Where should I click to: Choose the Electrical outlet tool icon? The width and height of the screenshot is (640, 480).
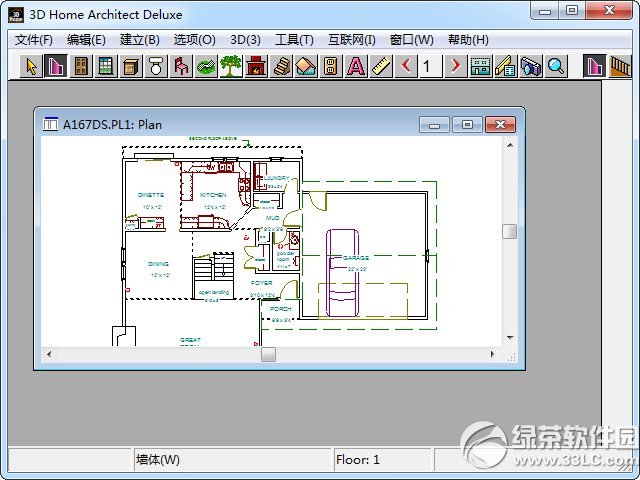[331, 66]
